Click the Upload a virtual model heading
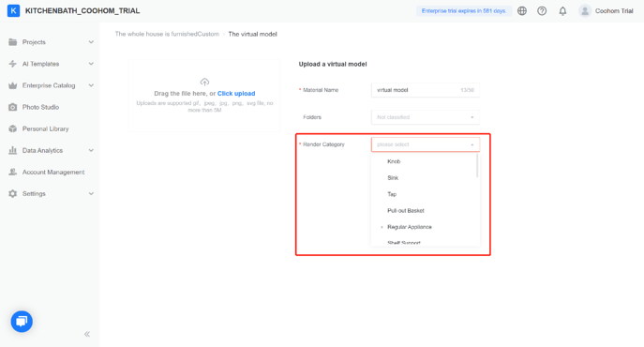 [333, 64]
